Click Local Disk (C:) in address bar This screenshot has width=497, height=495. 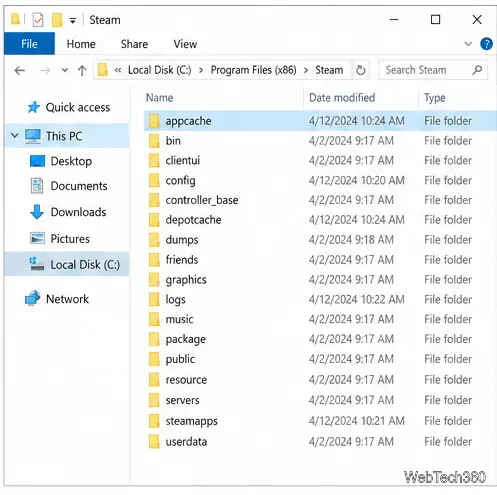pyautogui.click(x=160, y=70)
